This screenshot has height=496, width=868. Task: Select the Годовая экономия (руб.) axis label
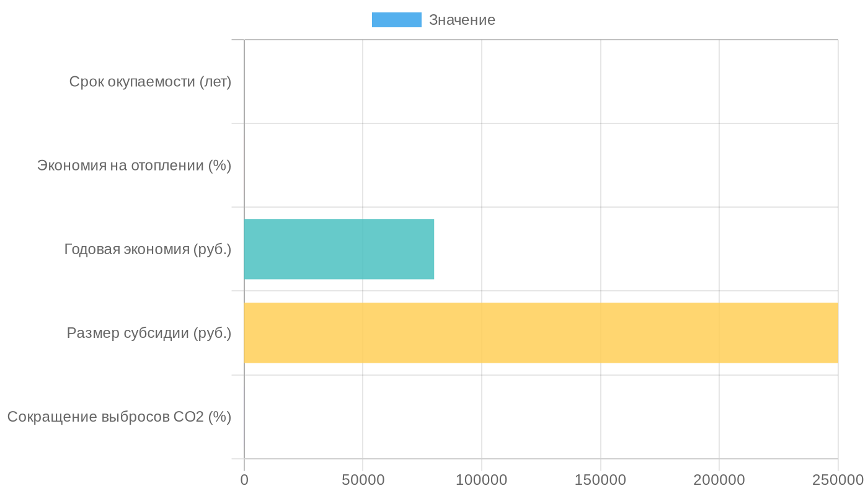(x=148, y=249)
